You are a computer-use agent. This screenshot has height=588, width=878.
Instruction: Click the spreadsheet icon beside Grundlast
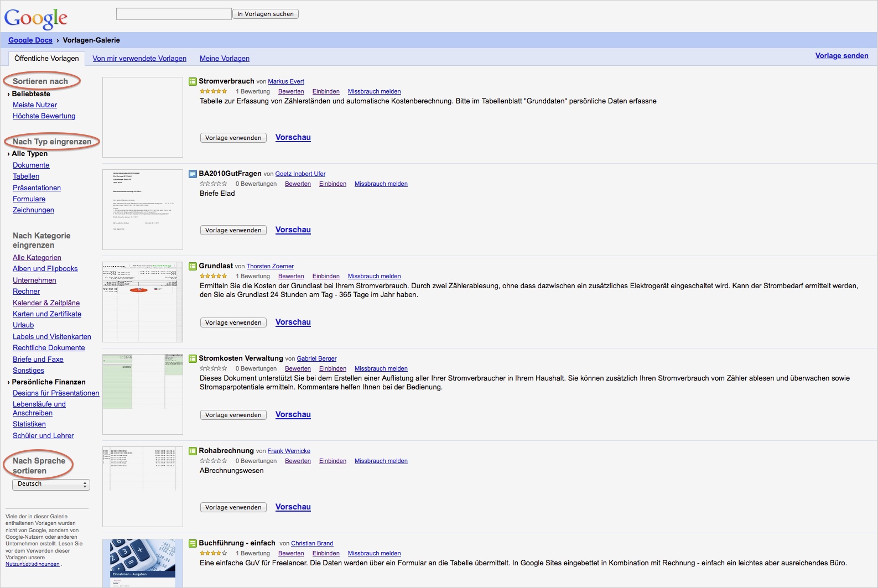pyautogui.click(x=193, y=266)
